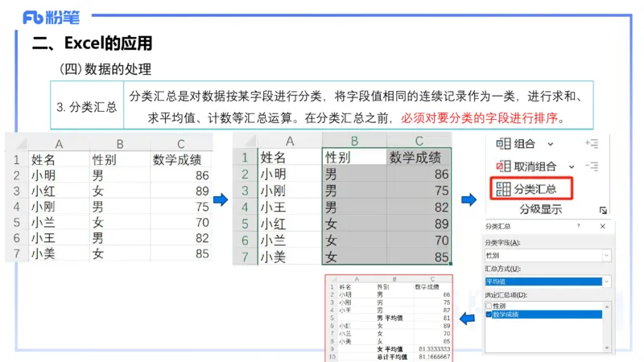Select row header 5 in the unsorted sheet
This screenshot has width=644, height=362.
click(x=16, y=223)
